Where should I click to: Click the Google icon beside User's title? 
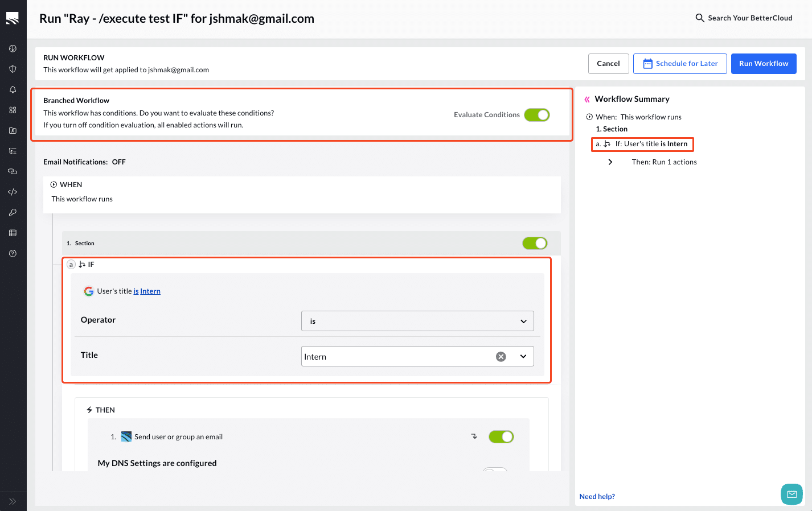(89, 291)
